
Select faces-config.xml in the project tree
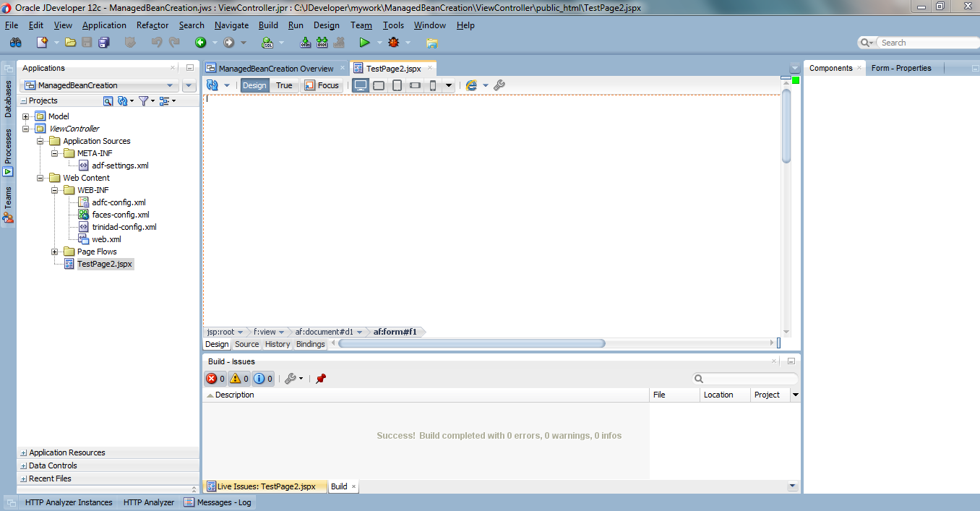(x=121, y=215)
